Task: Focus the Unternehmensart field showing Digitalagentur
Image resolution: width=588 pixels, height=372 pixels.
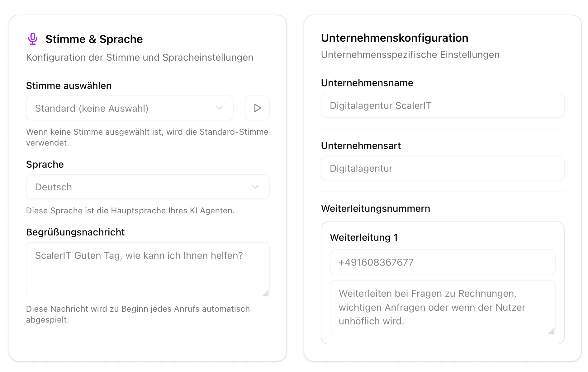Action: pos(443,168)
